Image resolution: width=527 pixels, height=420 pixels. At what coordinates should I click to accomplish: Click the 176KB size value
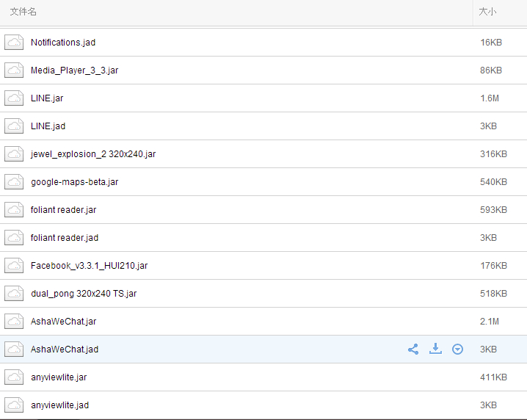pos(493,266)
